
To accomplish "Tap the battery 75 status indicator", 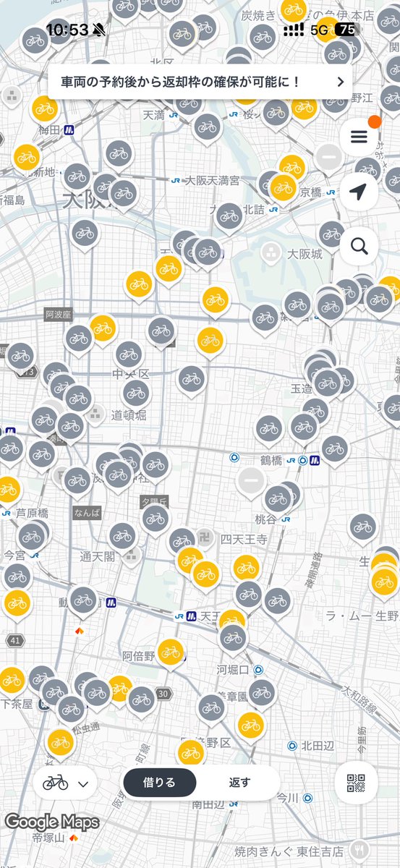I will pyautogui.click(x=348, y=30).
